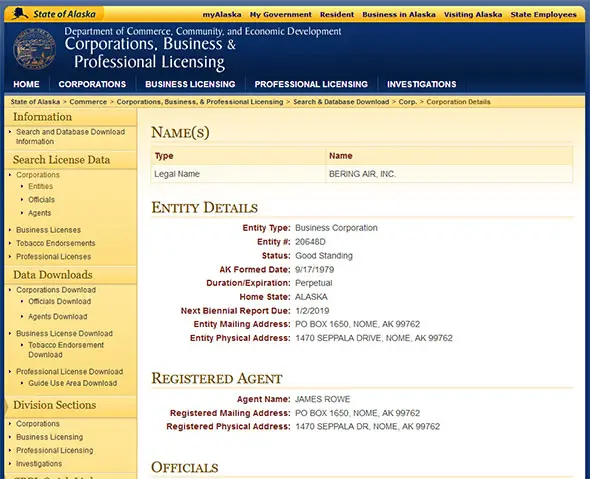Open Search and Database Download Information
Viewport: 590px width, 479px height.
(70, 137)
